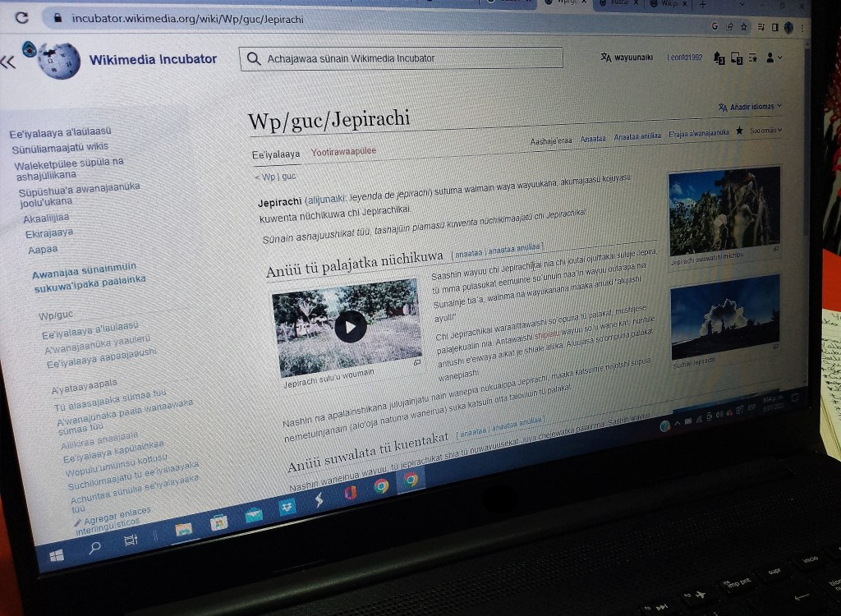
Task: Open the Wp/guc sidebar link
Action: [x=55, y=315]
